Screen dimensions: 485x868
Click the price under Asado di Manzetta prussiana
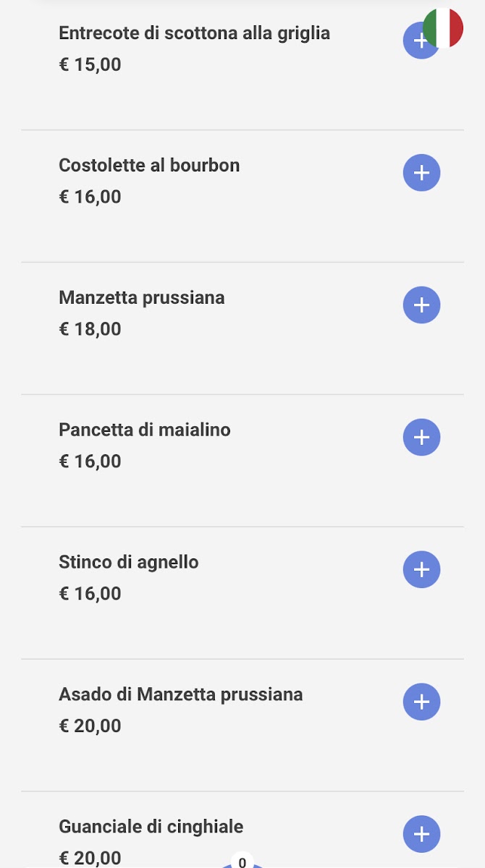pos(90,726)
